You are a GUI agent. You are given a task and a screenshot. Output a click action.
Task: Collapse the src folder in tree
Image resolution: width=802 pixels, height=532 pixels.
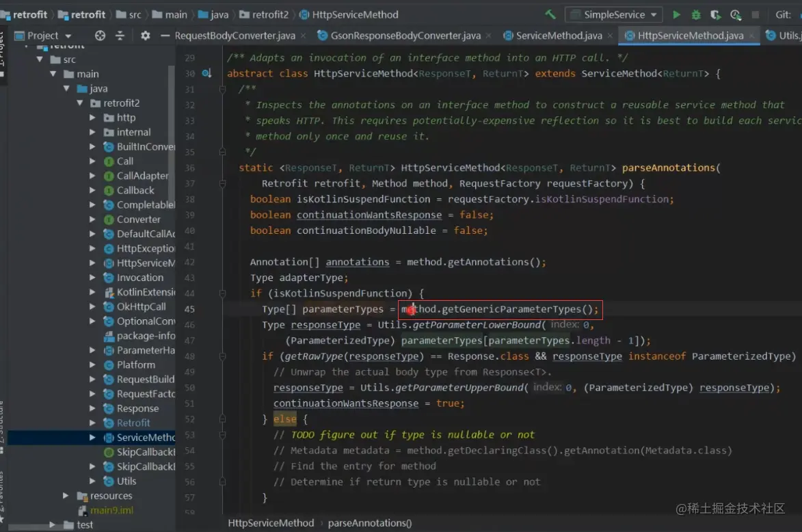[40, 59]
